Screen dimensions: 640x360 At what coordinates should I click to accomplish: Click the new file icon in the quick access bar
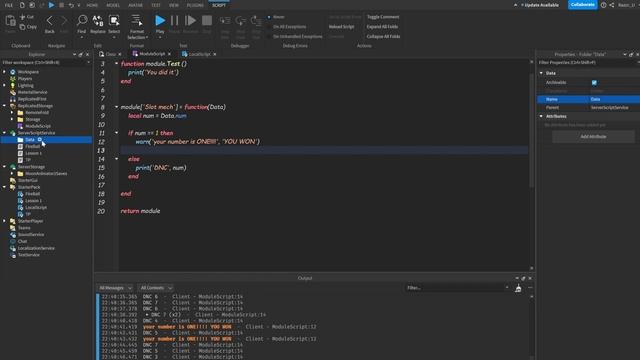click(22, 5)
